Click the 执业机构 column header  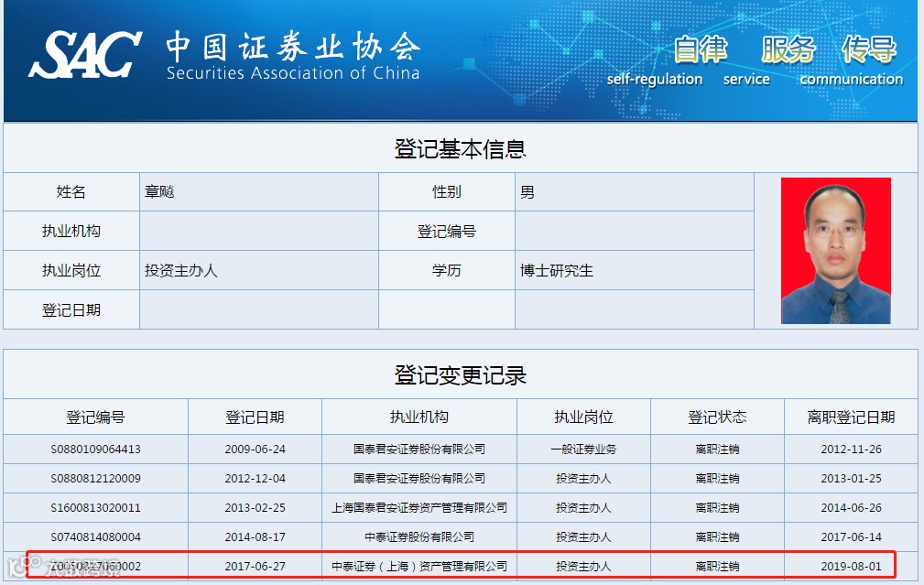(x=419, y=417)
